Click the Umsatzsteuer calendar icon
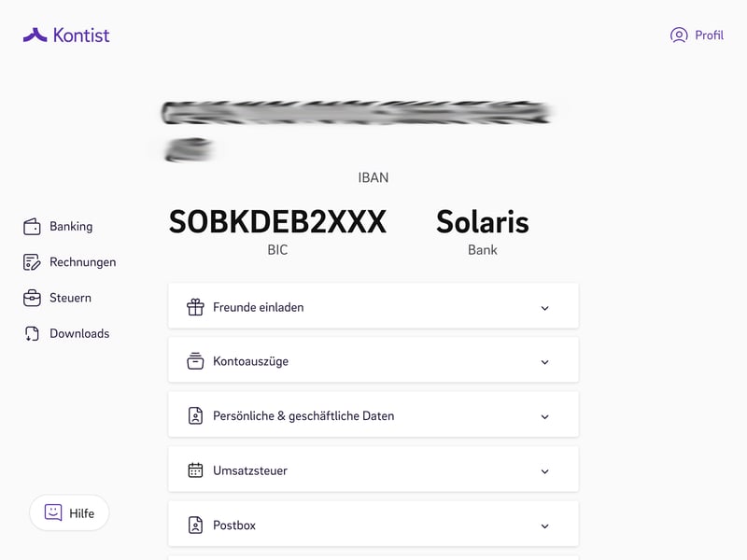 (x=195, y=470)
